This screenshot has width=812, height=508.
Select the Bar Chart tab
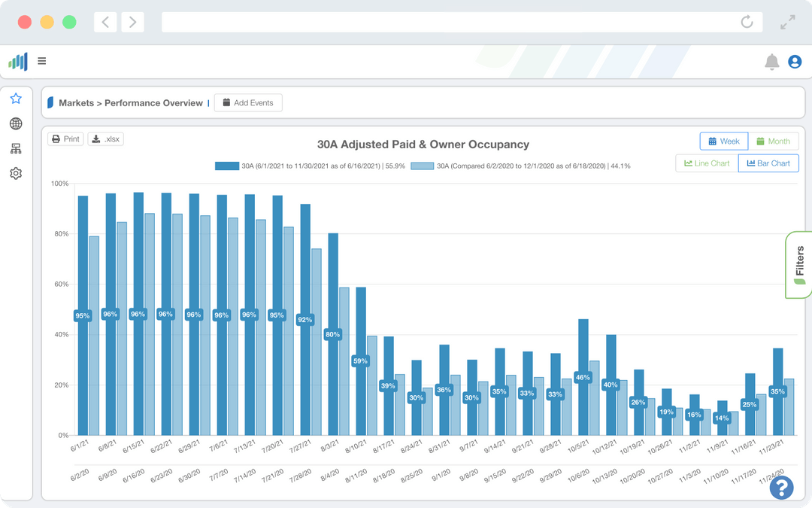pos(768,163)
